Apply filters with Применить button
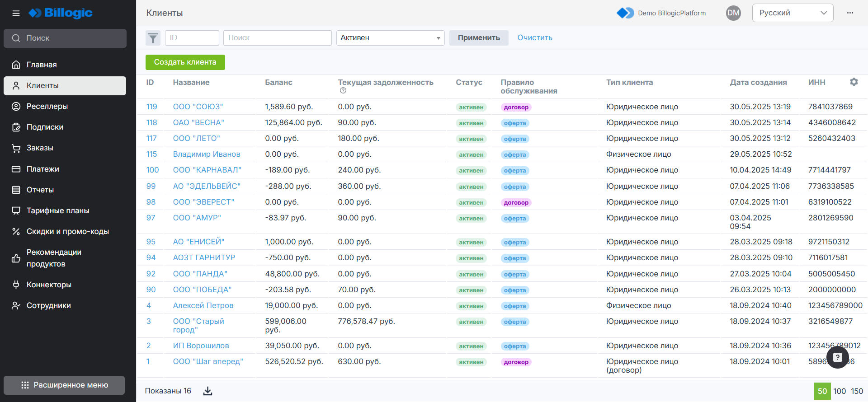This screenshot has width=868, height=402. (x=478, y=38)
